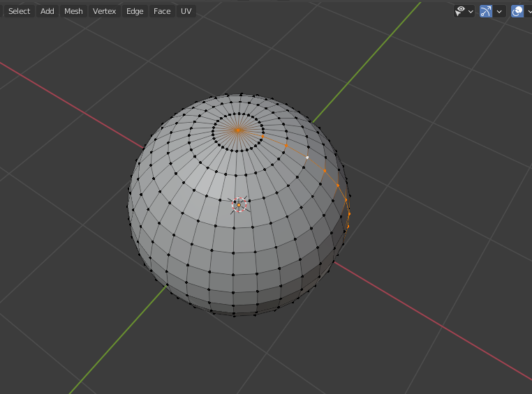Open the Mesh menu
Viewport: 532px width, 394px height.
tap(73, 11)
